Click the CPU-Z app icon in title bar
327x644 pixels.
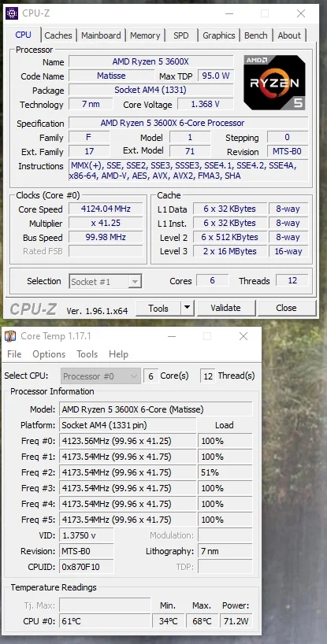click(x=12, y=13)
